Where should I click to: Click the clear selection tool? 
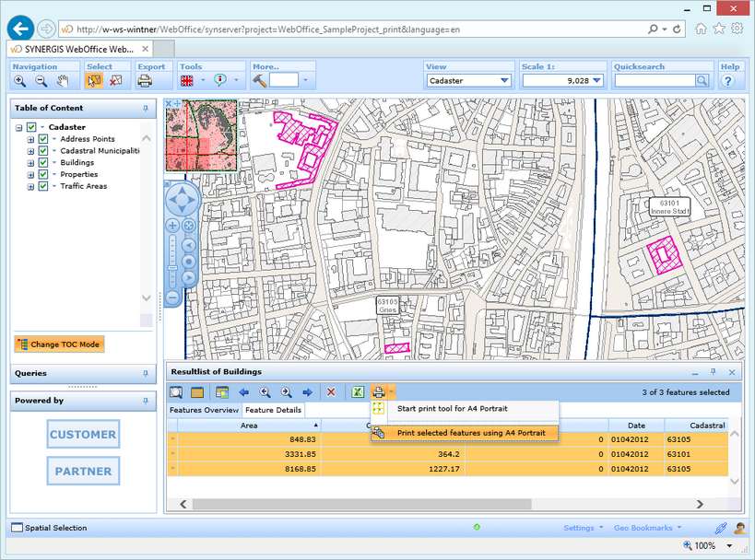(116, 81)
